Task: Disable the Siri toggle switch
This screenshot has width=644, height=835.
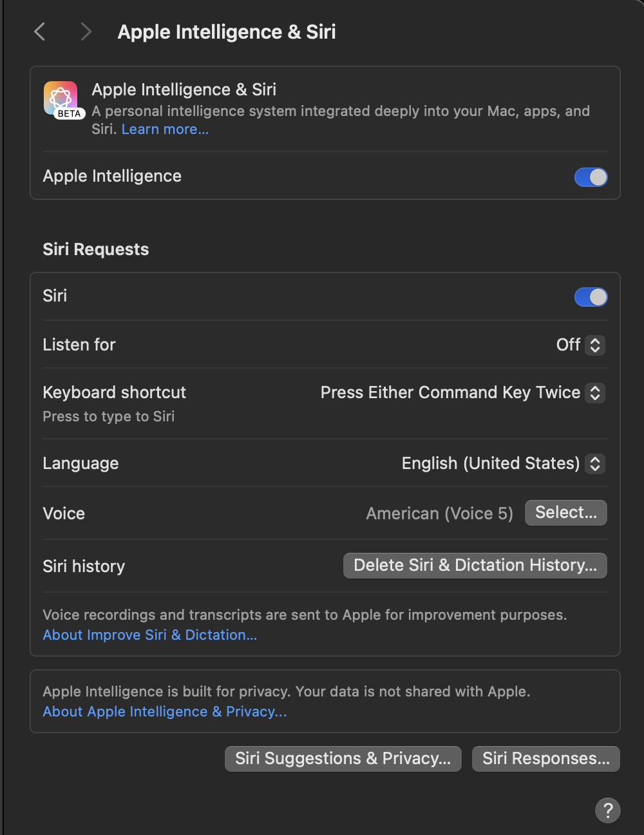Action: point(591,297)
